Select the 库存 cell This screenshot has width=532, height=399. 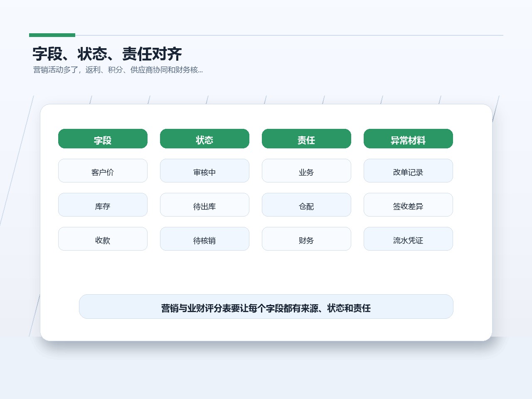pos(103,205)
